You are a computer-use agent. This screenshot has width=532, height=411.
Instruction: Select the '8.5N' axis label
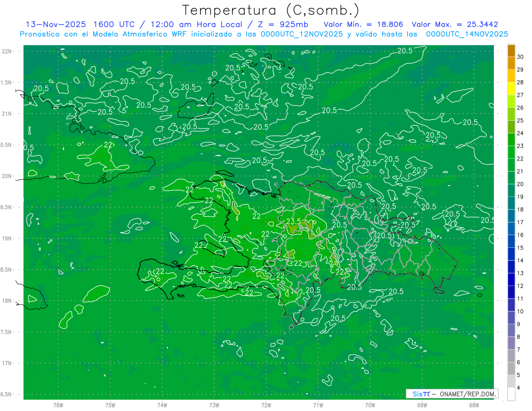point(6,270)
